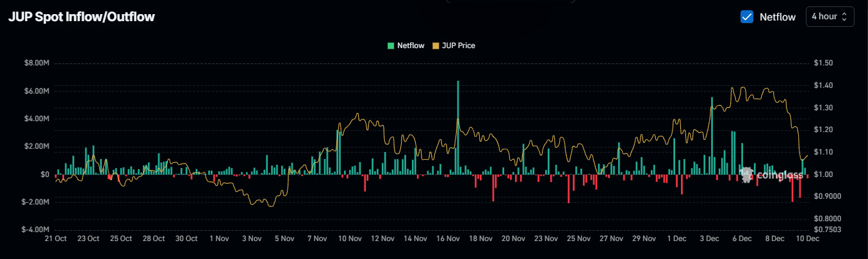This screenshot has width=868, height=259.
Task: Open the 4 hour interval dropdown
Action: [830, 17]
